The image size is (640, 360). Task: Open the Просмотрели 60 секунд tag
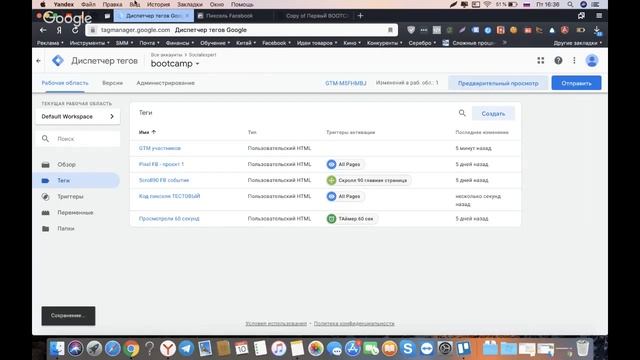[x=169, y=219]
